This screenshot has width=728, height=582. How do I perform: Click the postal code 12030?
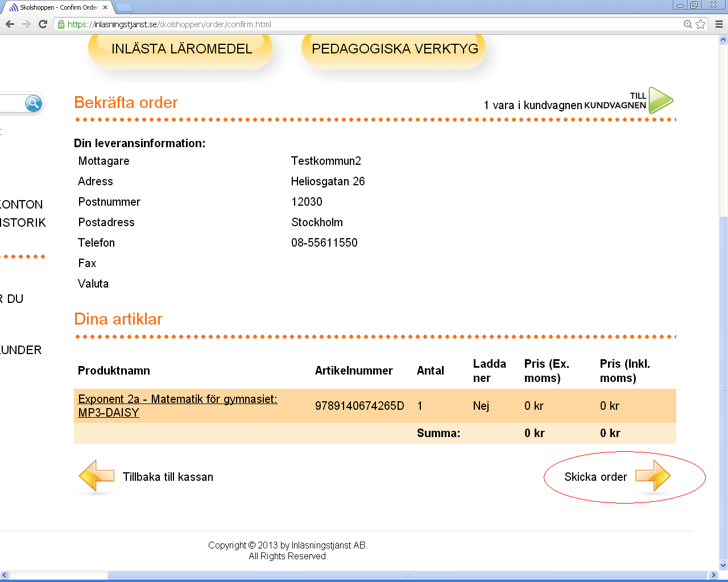tap(307, 202)
